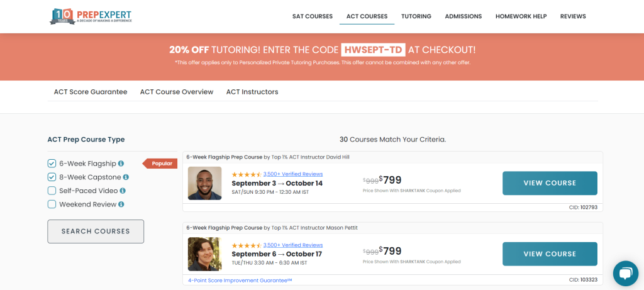Image resolution: width=644 pixels, height=290 pixels.
Task: Switch to ACT Instructors tab
Action: pos(252,92)
